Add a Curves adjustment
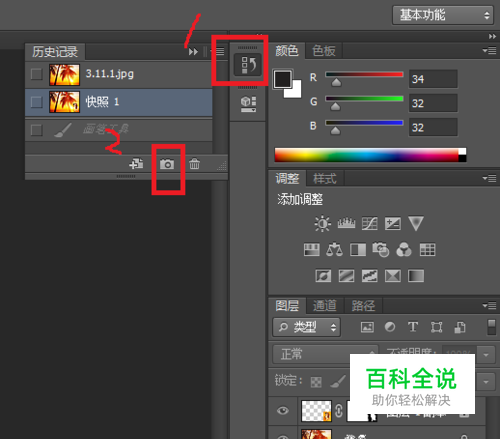The image size is (500, 439). [x=370, y=223]
